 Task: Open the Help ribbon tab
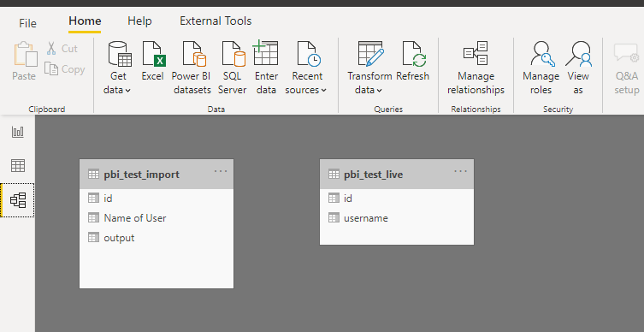[139, 21]
